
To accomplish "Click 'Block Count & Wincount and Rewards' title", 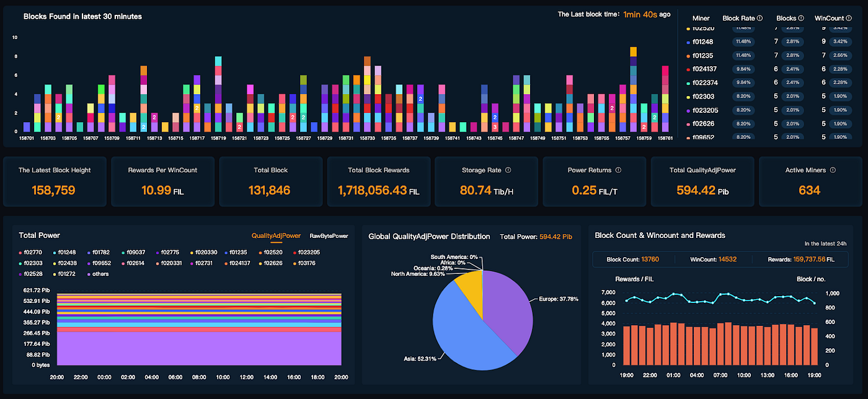I will 660,235.
